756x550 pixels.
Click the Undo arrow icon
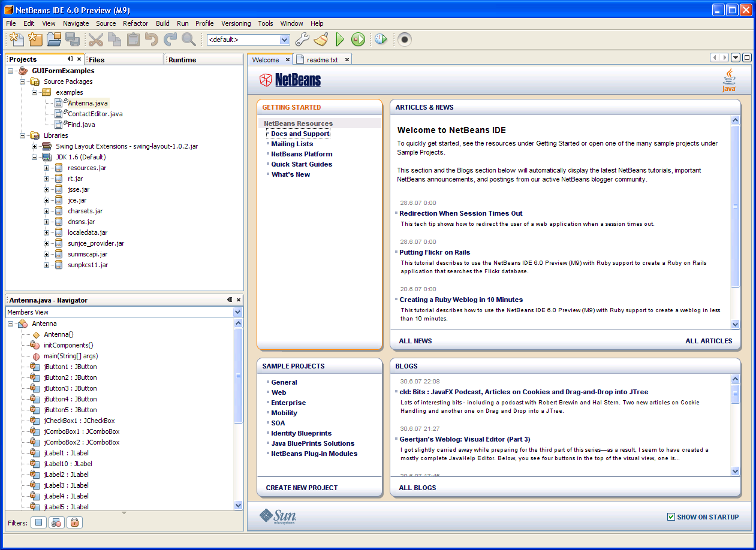click(152, 40)
